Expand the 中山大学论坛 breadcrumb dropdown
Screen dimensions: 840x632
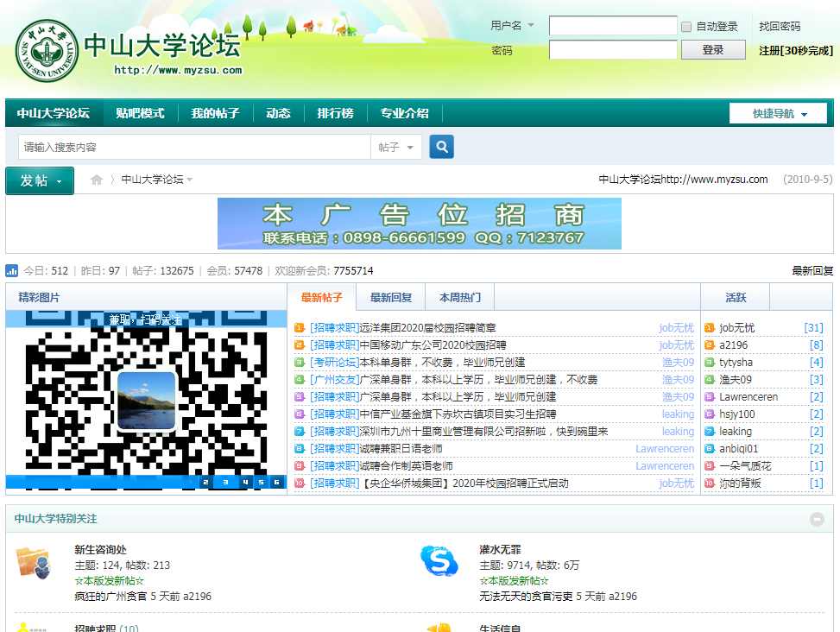point(190,180)
